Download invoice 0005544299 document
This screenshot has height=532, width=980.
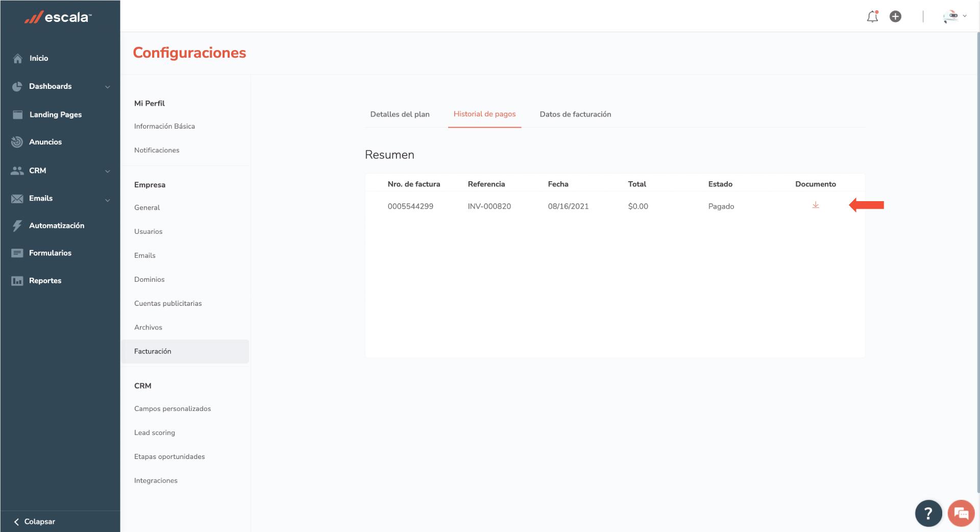816,205
